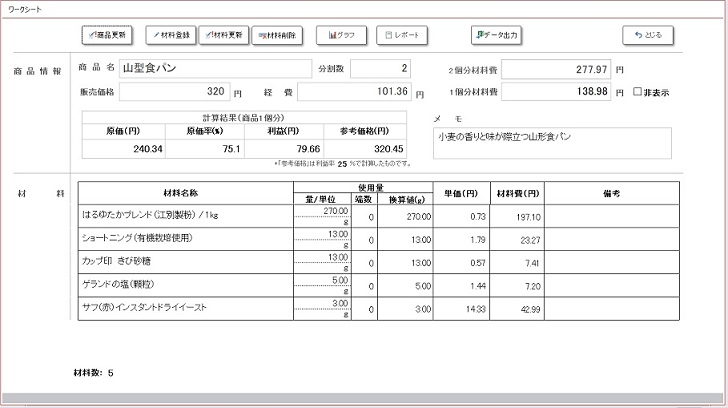Click the 材料数: 5 count label

tap(93, 373)
